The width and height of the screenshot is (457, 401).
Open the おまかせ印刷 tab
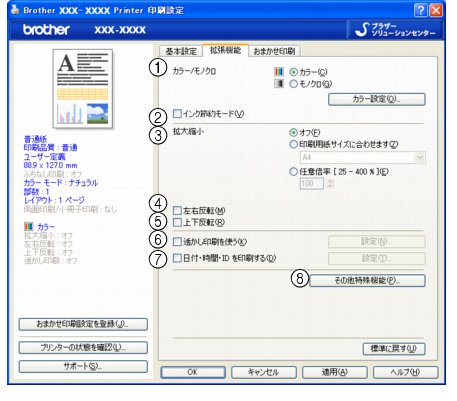coord(274,51)
